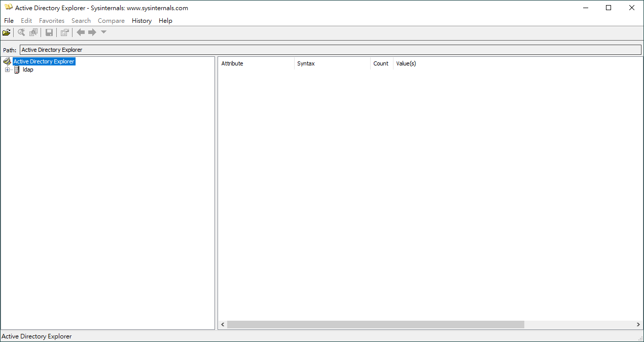Select the Active Directory Explorer root node
Viewport: 644px width, 342px height.
tap(44, 61)
